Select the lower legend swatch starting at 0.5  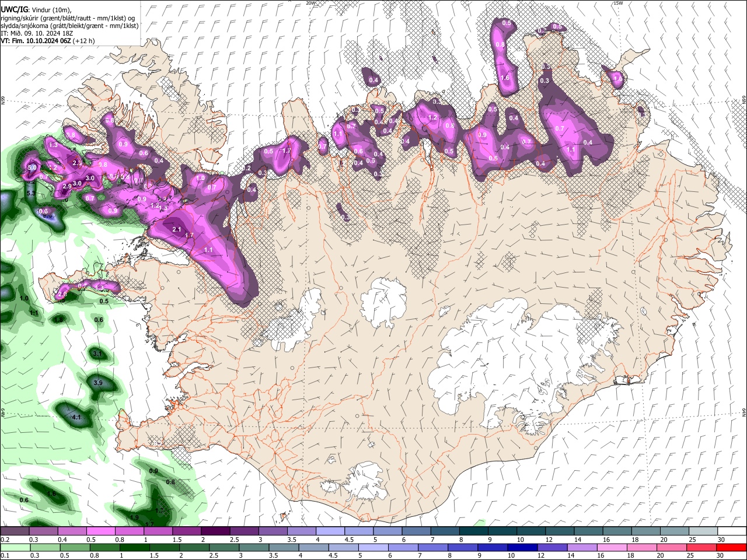[x=74, y=548]
